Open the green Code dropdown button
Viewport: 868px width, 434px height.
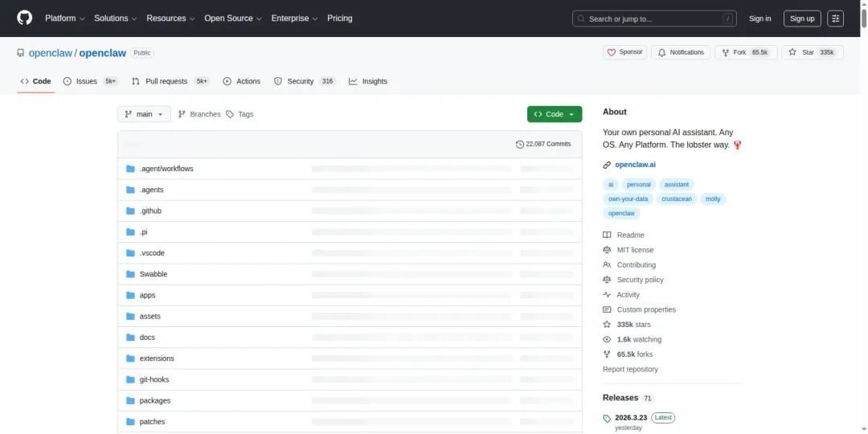pos(555,114)
